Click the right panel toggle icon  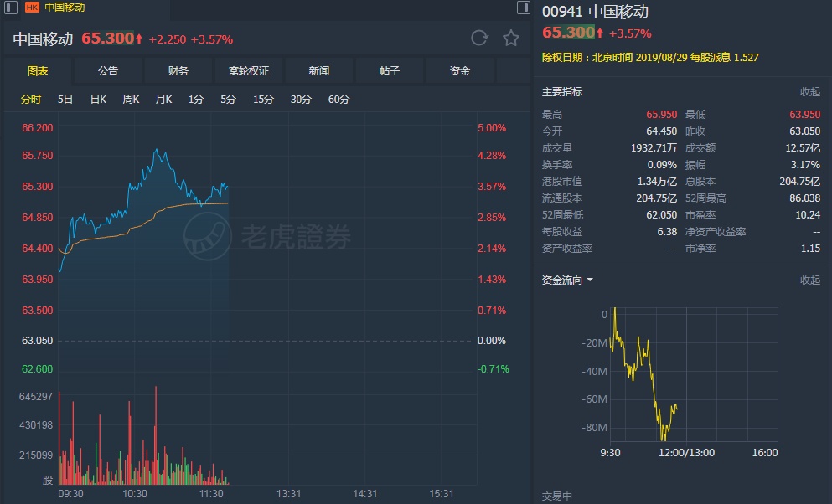(x=524, y=8)
